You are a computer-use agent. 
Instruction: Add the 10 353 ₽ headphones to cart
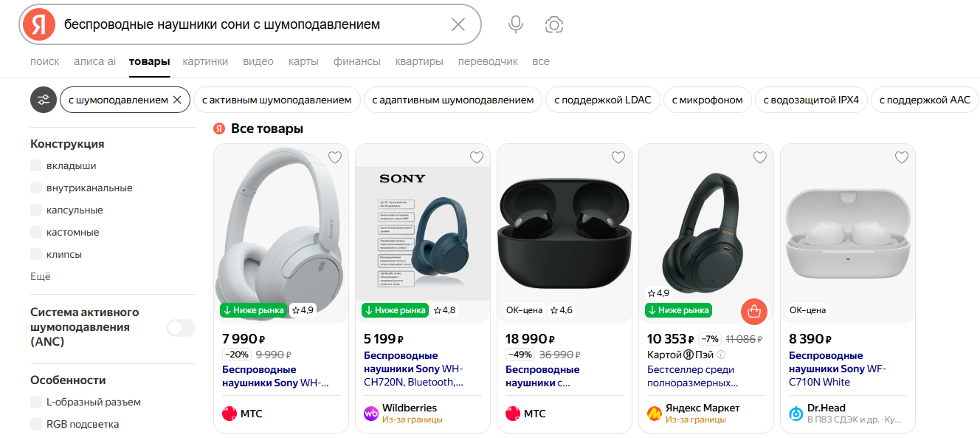(753, 312)
